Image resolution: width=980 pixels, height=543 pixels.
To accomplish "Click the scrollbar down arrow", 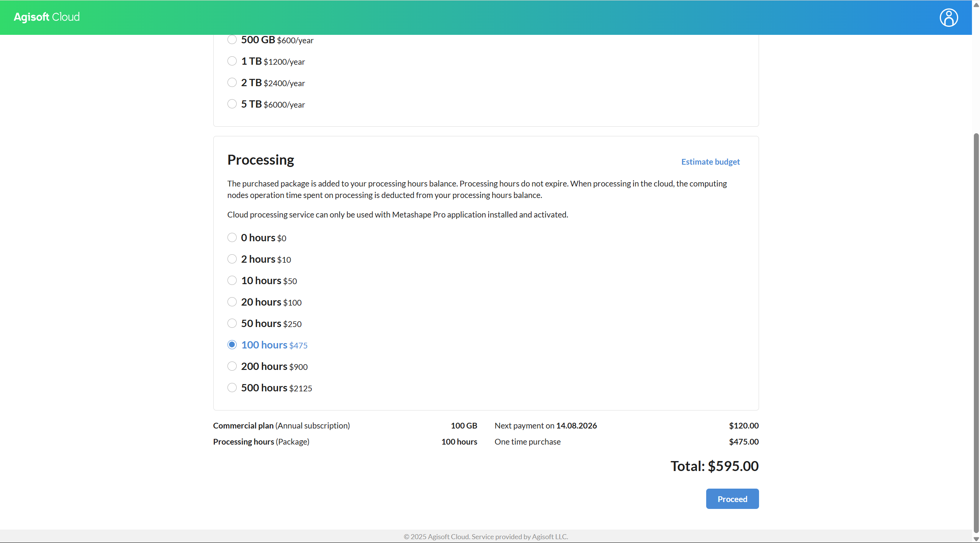I will click(976, 539).
